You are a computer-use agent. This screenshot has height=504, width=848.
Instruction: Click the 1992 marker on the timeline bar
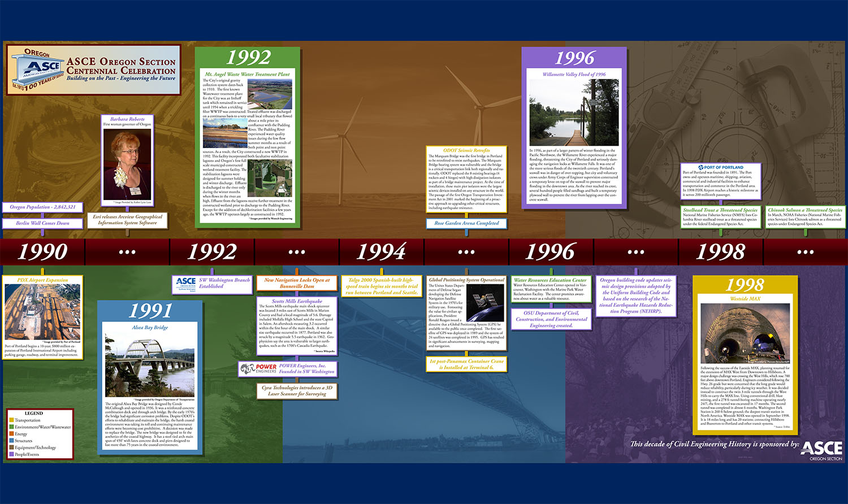212,251
